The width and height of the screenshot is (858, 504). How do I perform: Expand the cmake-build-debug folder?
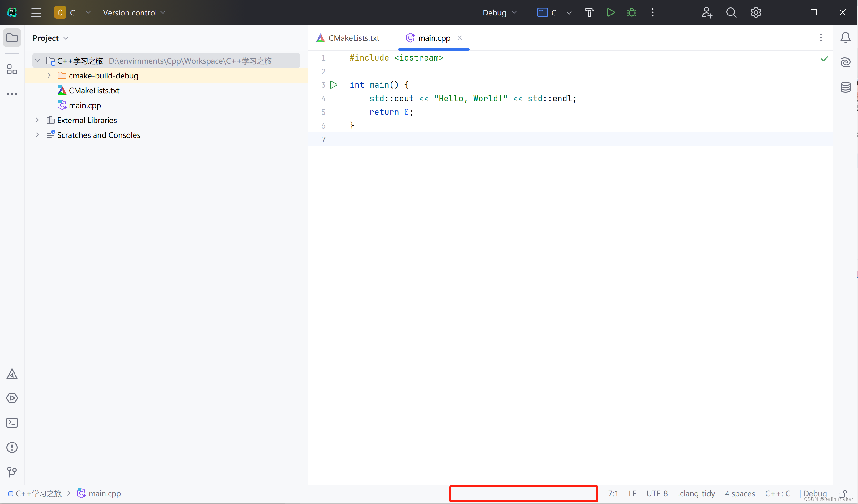[49, 75]
